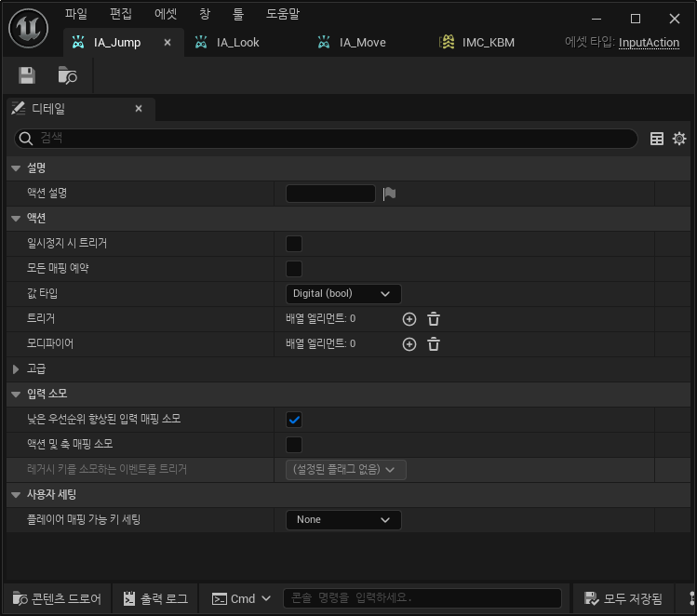
Task: Open the 파일 menu
Action: [76, 14]
